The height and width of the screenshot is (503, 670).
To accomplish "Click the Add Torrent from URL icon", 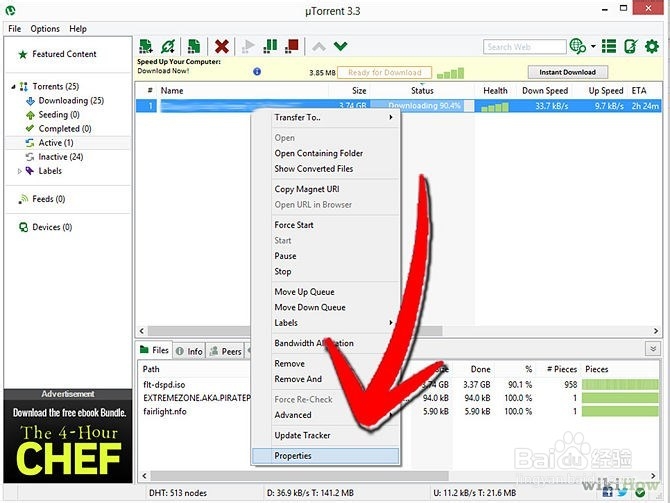I will click(x=168, y=46).
